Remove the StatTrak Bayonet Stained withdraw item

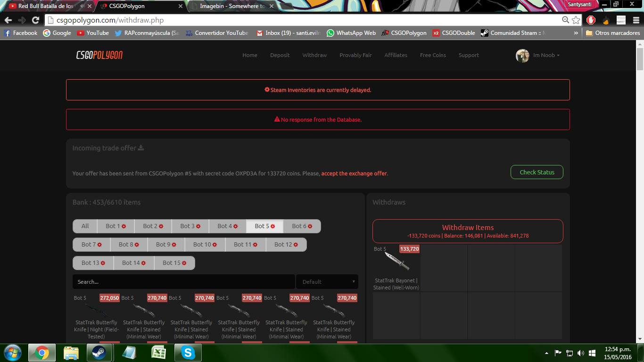coord(396,268)
